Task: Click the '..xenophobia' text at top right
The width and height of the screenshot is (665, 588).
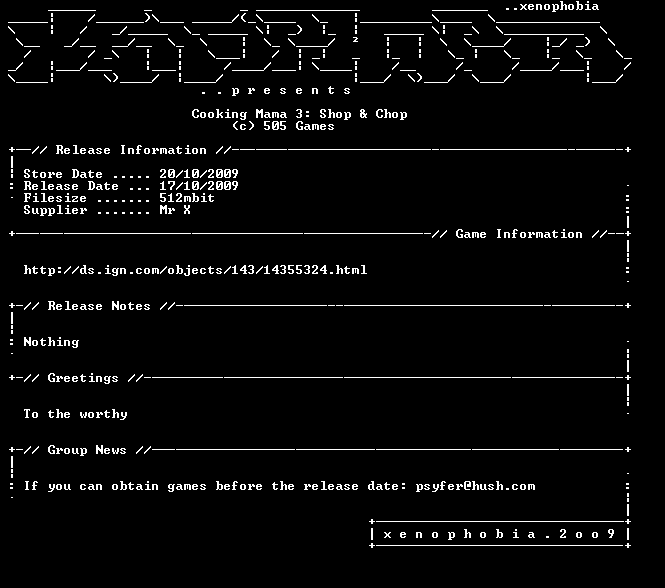Action: pyautogui.click(x=551, y=6)
